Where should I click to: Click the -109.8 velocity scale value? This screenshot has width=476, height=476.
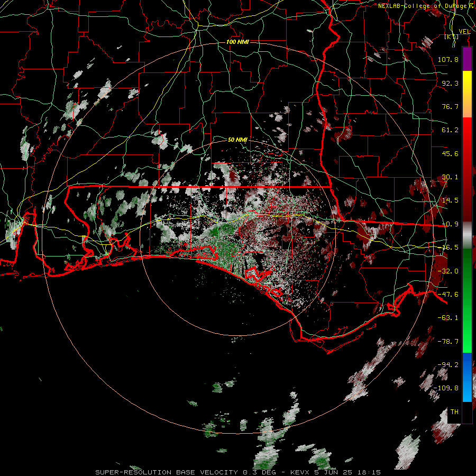446,388
